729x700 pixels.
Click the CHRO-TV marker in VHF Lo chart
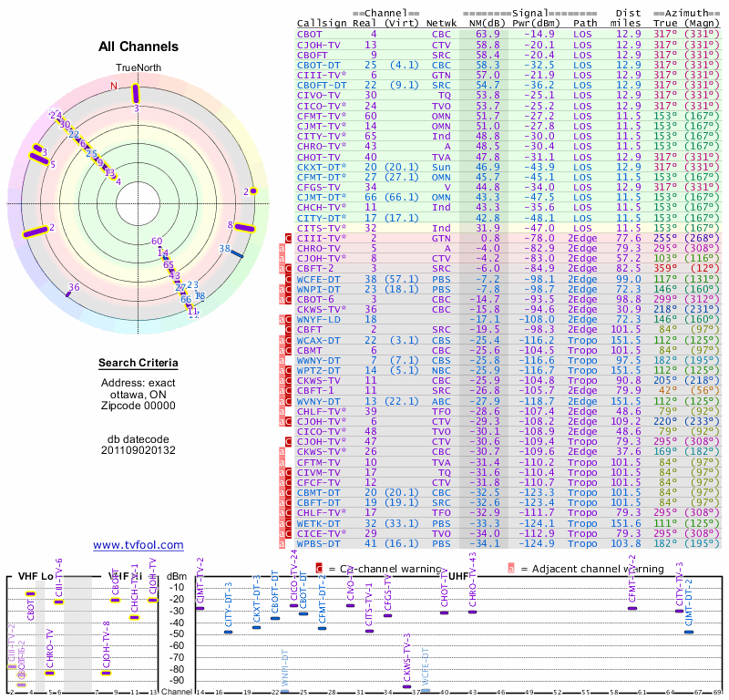tap(50, 673)
